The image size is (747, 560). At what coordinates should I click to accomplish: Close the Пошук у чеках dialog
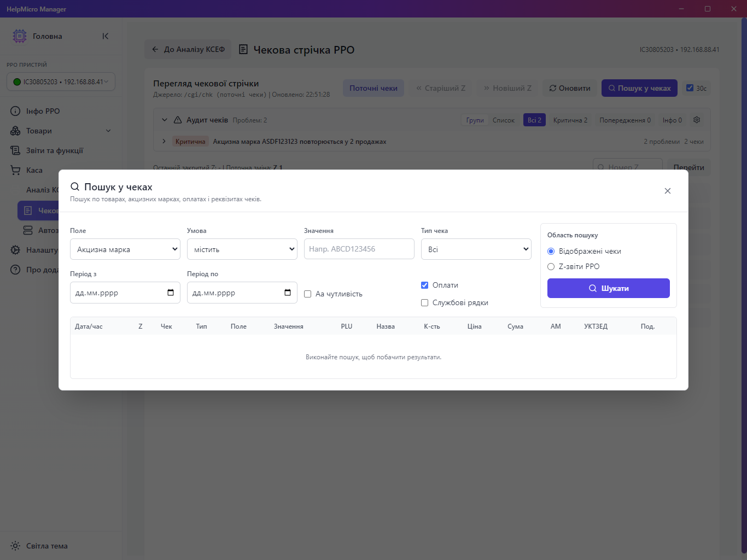coord(667,191)
